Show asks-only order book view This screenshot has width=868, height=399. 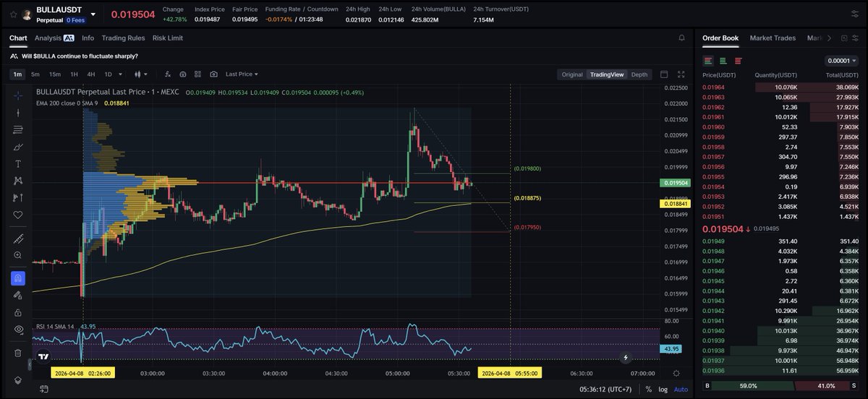[x=738, y=61]
